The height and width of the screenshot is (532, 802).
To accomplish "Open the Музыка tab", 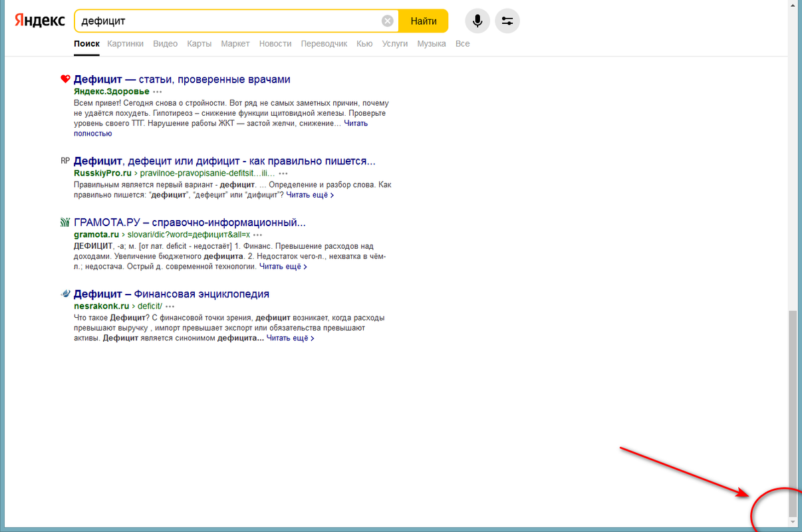I will tap(432, 43).
